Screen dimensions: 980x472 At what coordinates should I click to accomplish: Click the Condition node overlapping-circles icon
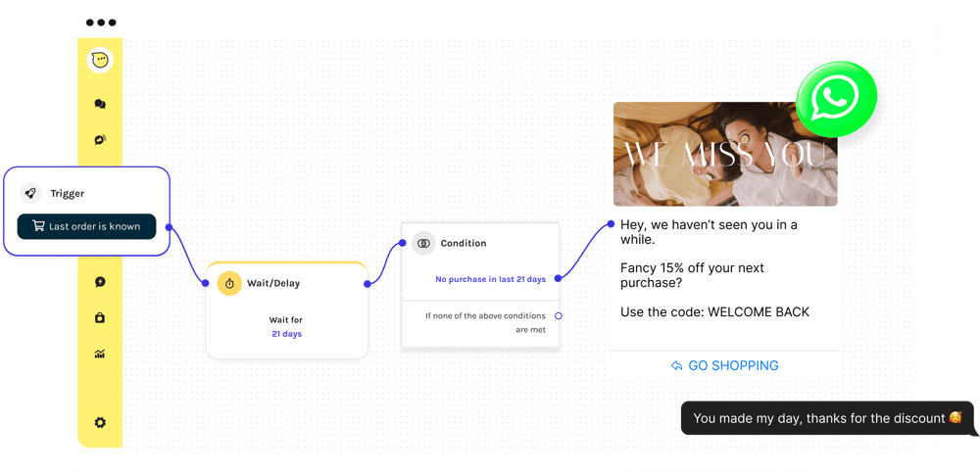[x=423, y=243]
